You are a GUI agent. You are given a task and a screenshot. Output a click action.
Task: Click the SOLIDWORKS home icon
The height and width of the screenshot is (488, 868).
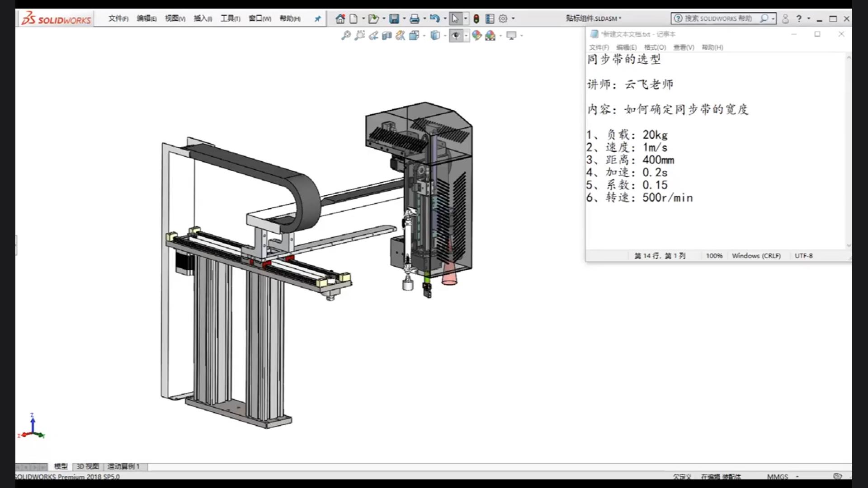click(340, 19)
